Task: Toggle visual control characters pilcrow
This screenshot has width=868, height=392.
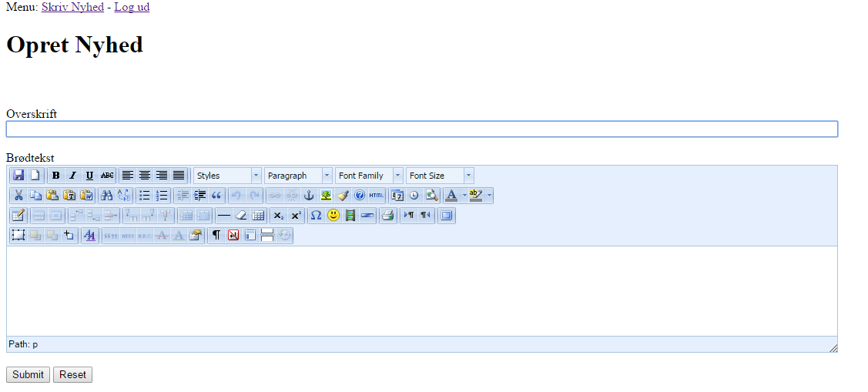Action: tap(216, 236)
